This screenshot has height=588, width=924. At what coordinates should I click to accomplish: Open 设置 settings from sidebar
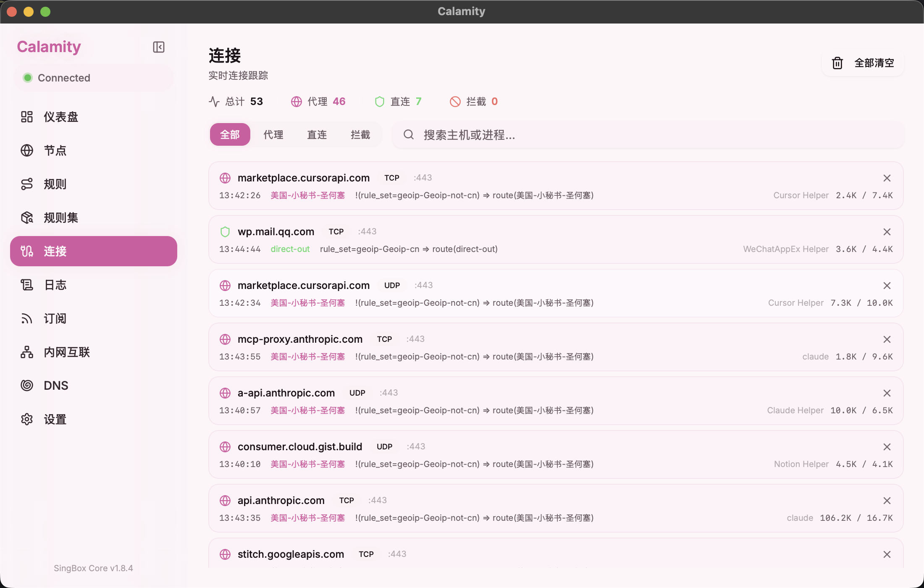pyautogui.click(x=55, y=419)
